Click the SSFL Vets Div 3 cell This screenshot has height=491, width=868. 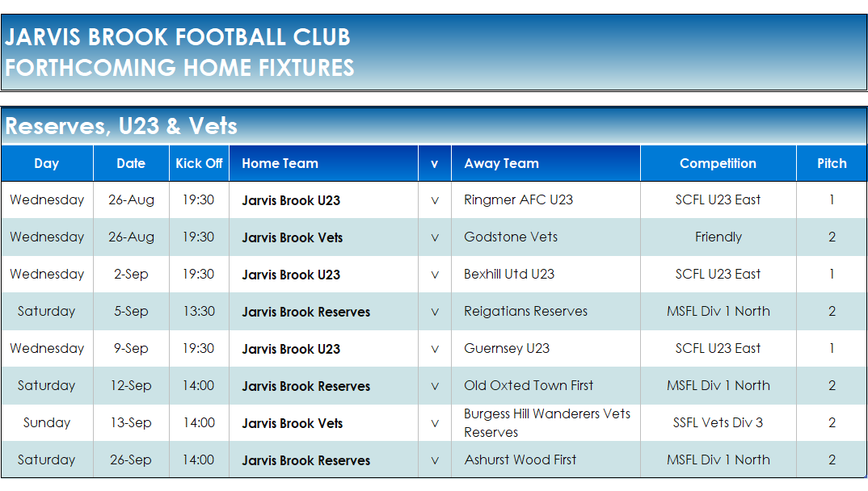click(x=718, y=422)
